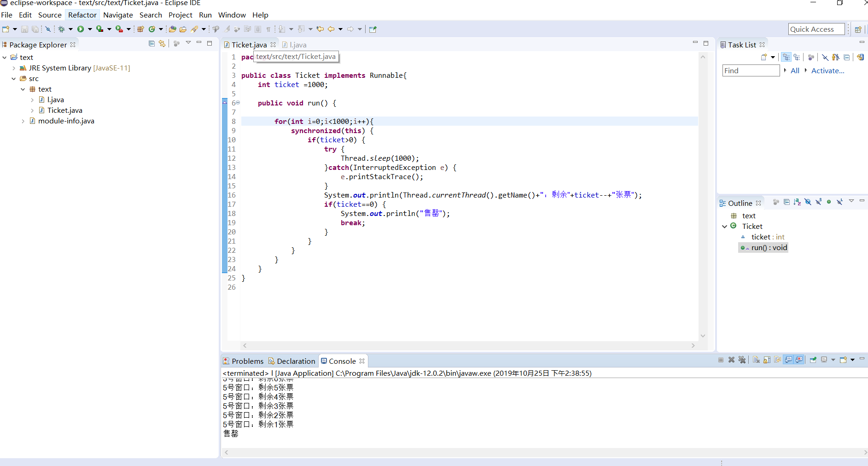Screen dimensions: 868x466
Task: Expand the JRE System Library node
Action: pyautogui.click(x=14, y=68)
